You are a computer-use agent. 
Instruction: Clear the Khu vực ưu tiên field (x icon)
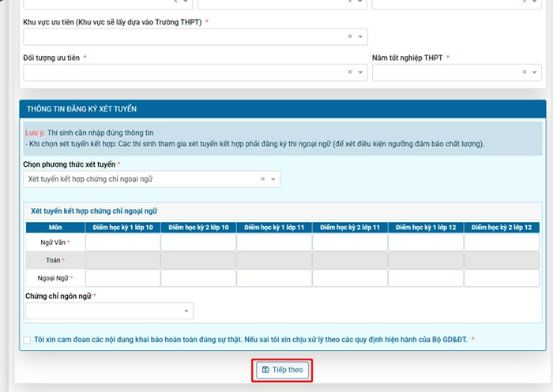[x=350, y=36]
